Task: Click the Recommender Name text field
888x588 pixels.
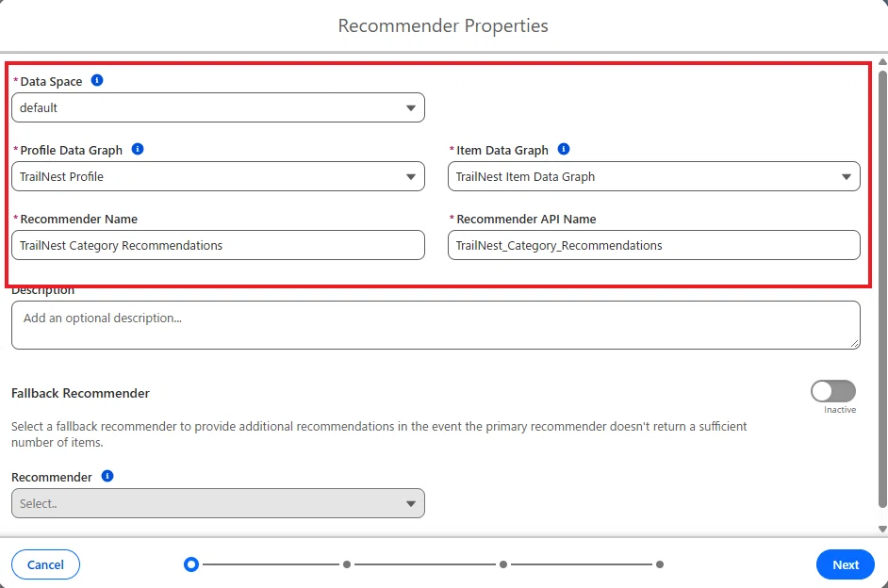Action: (x=218, y=245)
